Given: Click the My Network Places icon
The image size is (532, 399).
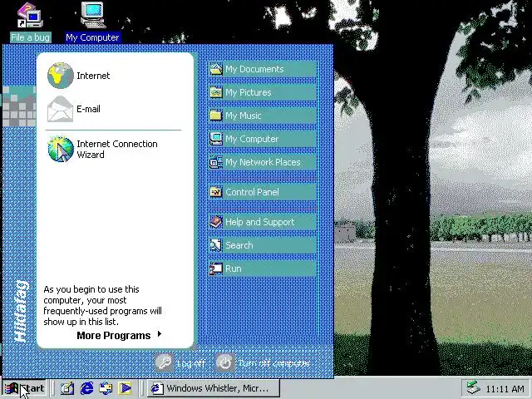Looking at the screenshot, I should click(216, 162).
